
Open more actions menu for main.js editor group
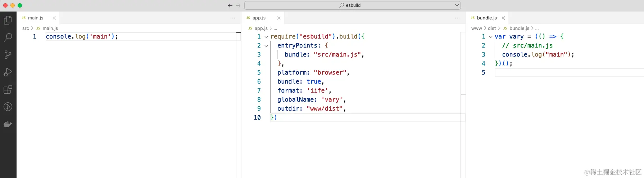point(233,18)
